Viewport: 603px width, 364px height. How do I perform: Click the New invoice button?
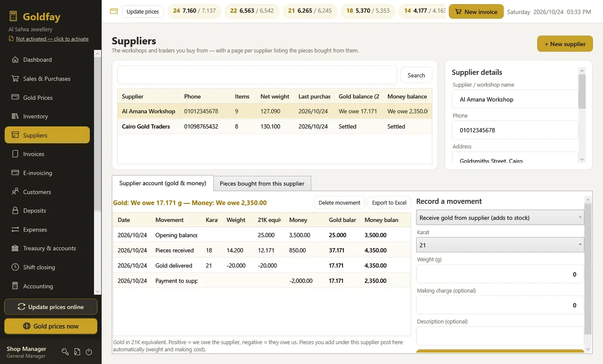[x=476, y=12]
